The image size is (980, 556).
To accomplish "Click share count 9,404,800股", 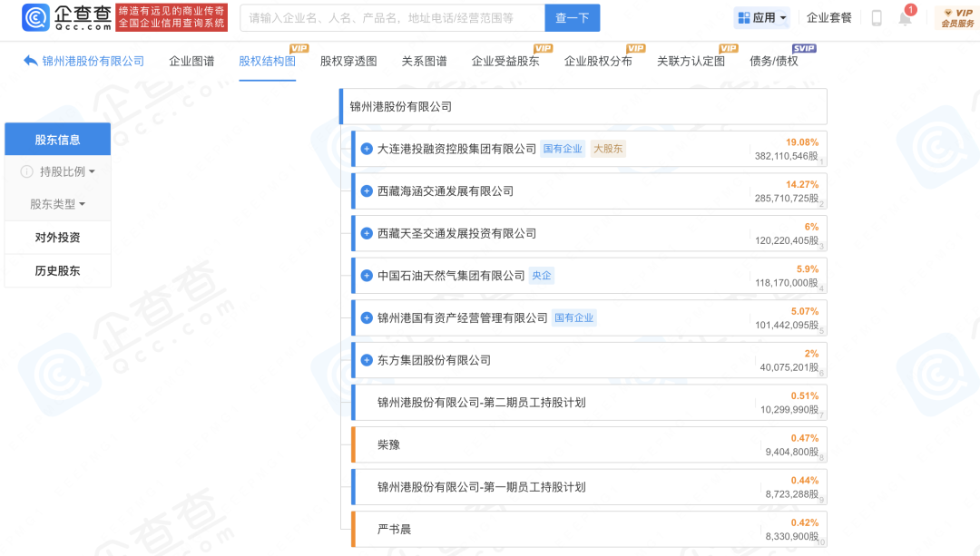I will coord(792,452).
